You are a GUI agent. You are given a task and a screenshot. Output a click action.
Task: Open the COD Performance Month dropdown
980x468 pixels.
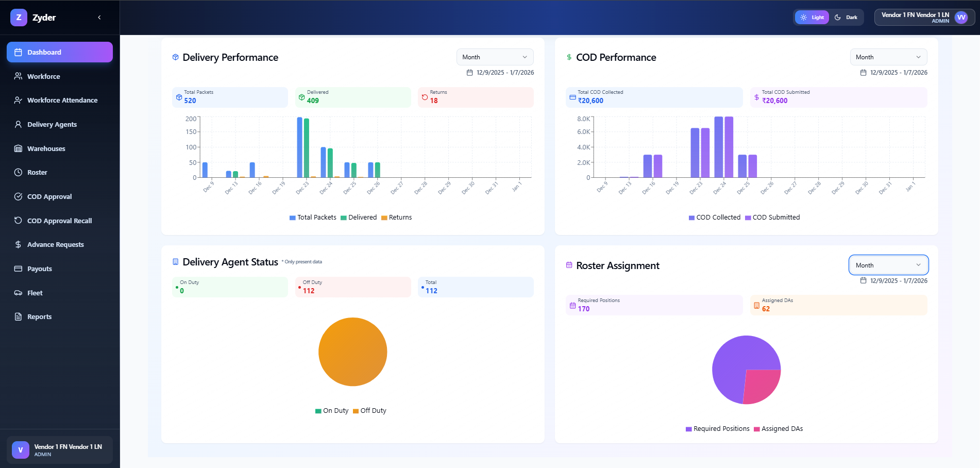click(x=888, y=57)
